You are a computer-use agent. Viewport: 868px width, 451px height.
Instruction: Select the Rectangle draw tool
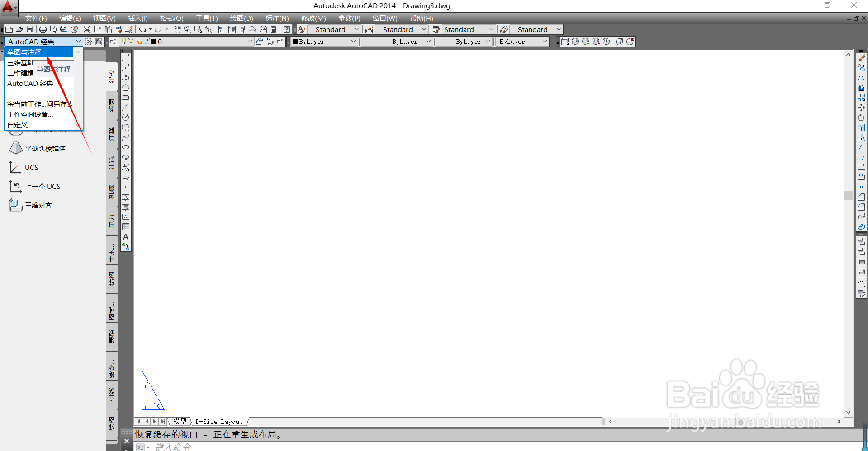(126, 98)
